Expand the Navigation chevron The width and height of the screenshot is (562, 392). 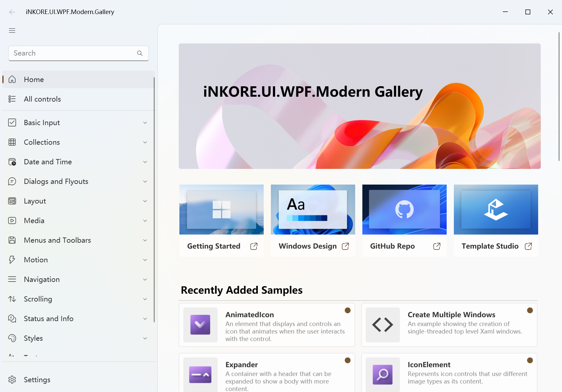click(x=145, y=280)
